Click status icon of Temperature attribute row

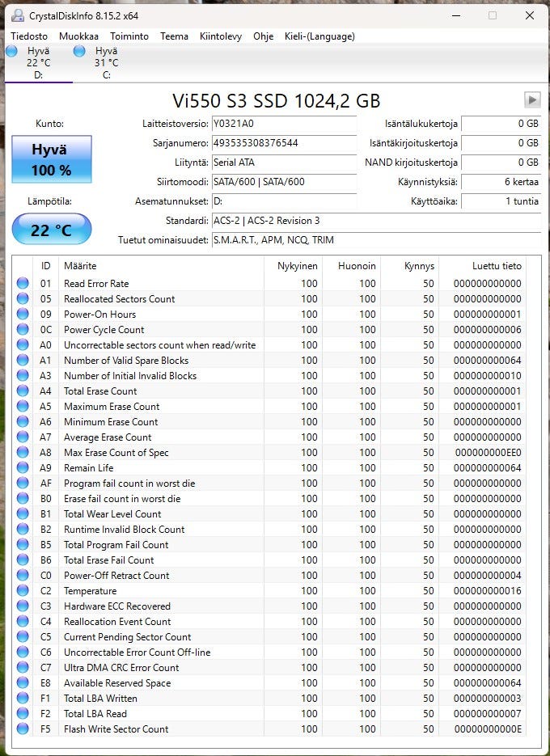point(23,590)
